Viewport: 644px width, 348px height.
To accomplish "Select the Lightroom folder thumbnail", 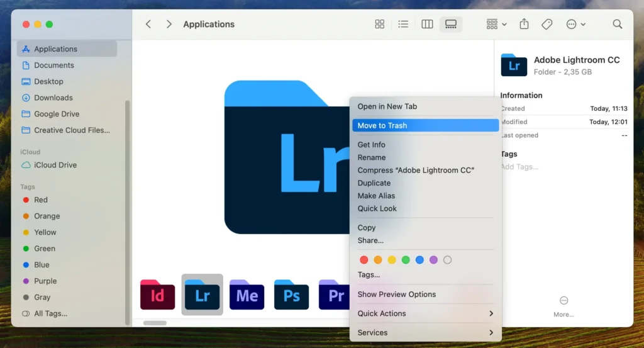I will click(x=202, y=295).
